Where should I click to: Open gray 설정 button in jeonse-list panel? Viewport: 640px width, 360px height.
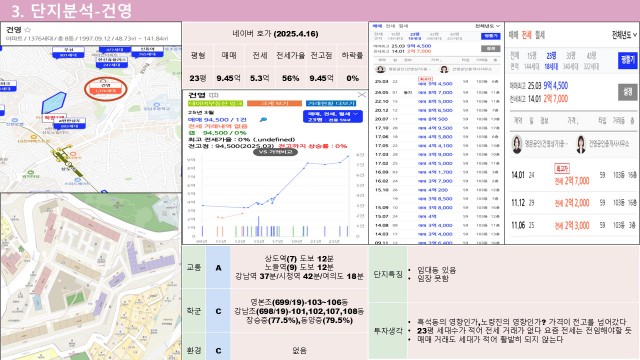tap(628, 92)
